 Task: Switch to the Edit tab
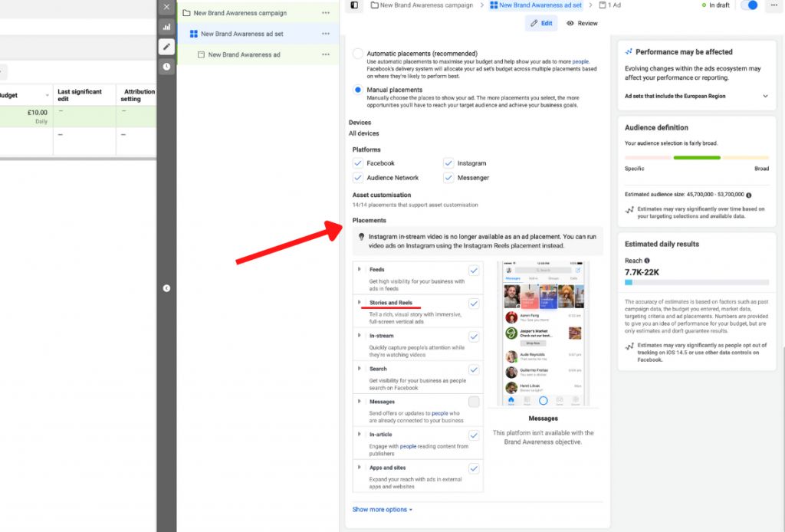coord(541,23)
